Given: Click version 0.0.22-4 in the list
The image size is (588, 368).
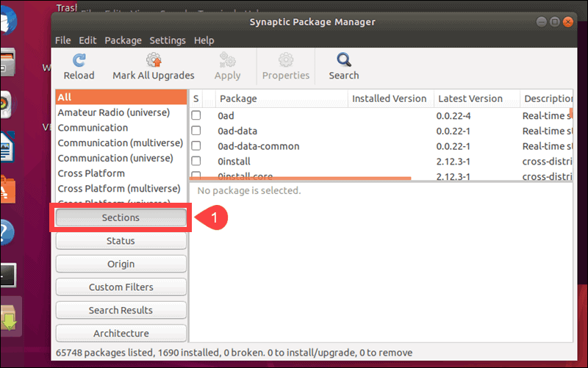Looking at the screenshot, I should (x=453, y=116).
